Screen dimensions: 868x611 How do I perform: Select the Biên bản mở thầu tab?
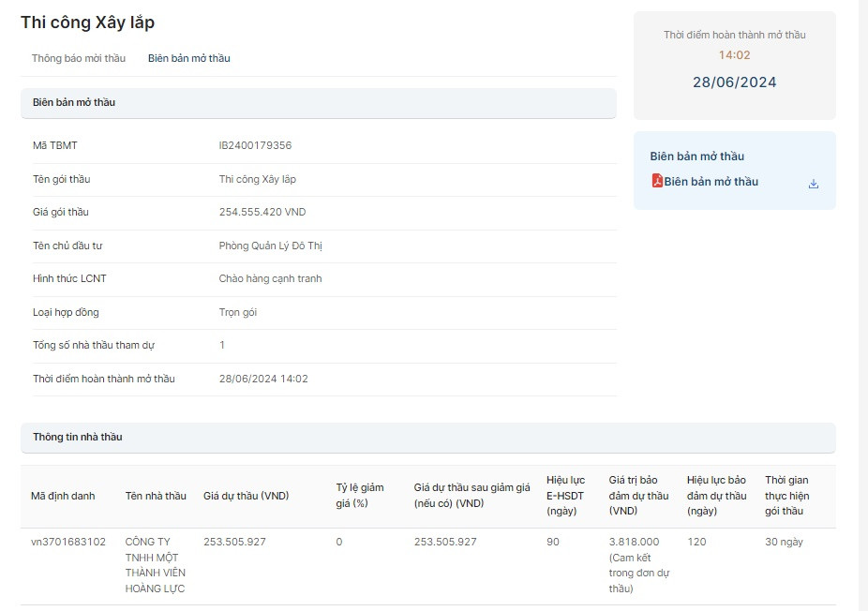pos(188,58)
